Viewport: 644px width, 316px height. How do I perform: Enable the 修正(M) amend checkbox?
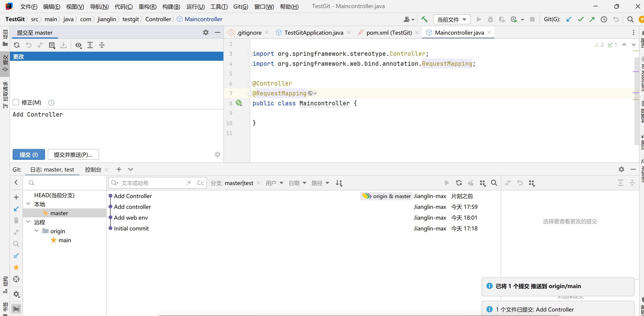[x=16, y=102]
